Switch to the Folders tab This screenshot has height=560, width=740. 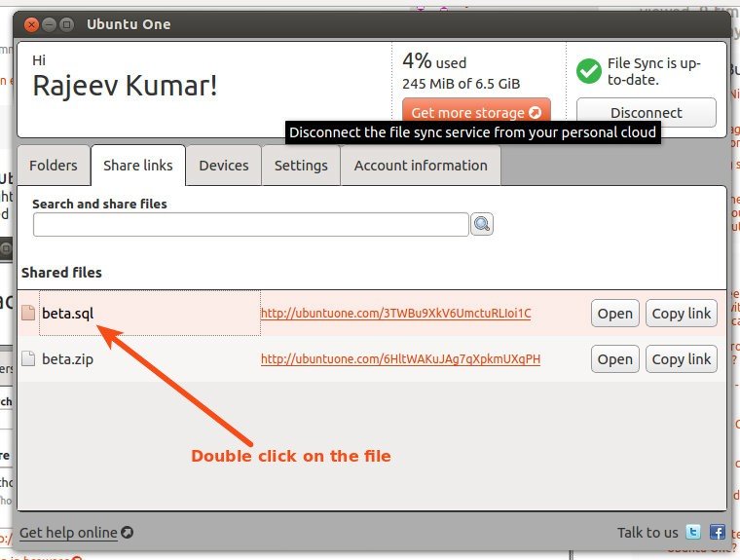click(x=54, y=166)
